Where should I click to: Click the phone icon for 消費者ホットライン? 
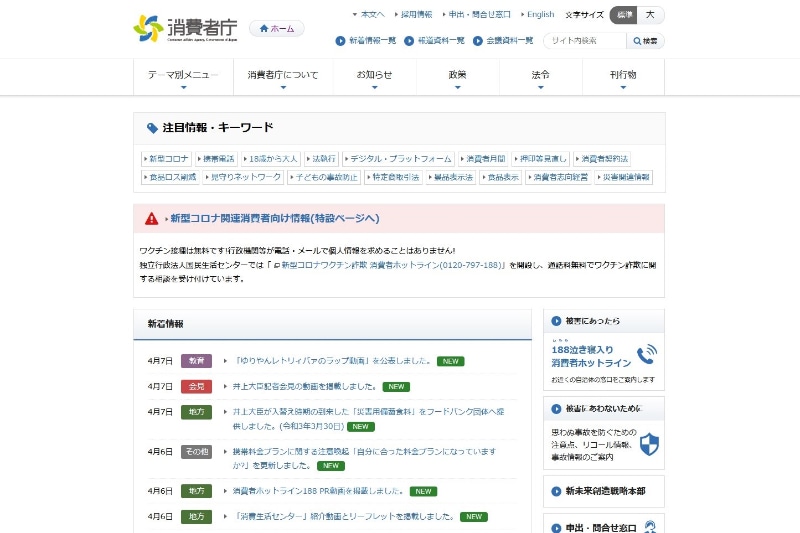click(646, 355)
